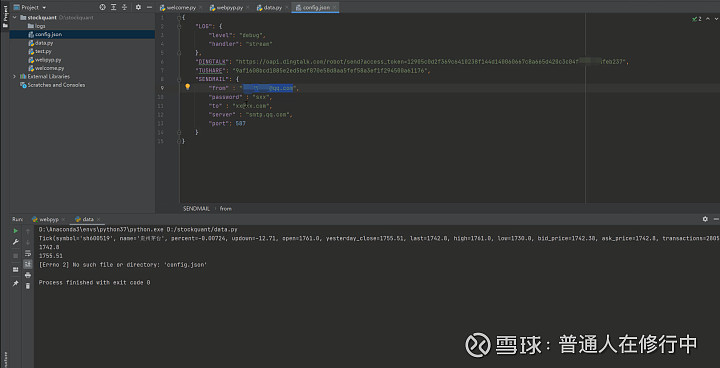
Task: Open Run panel settings gear
Action: [705, 219]
